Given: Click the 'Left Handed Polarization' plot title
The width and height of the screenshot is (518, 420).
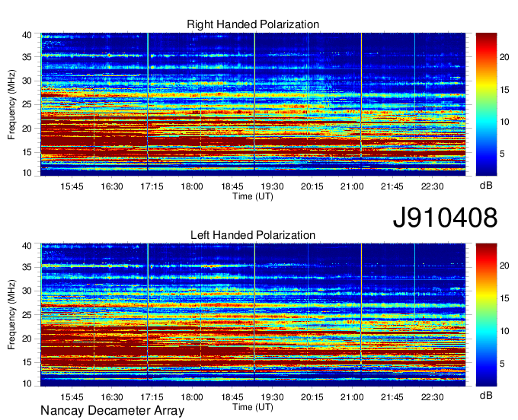Looking at the screenshot, I should click(x=253, y=235).
